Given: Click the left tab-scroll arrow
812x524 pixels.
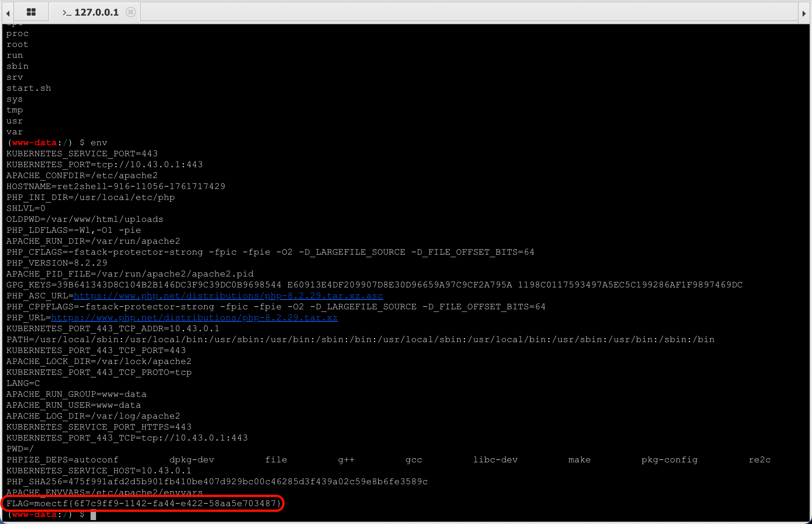Looking at the screenshot, I should [8, 13].
